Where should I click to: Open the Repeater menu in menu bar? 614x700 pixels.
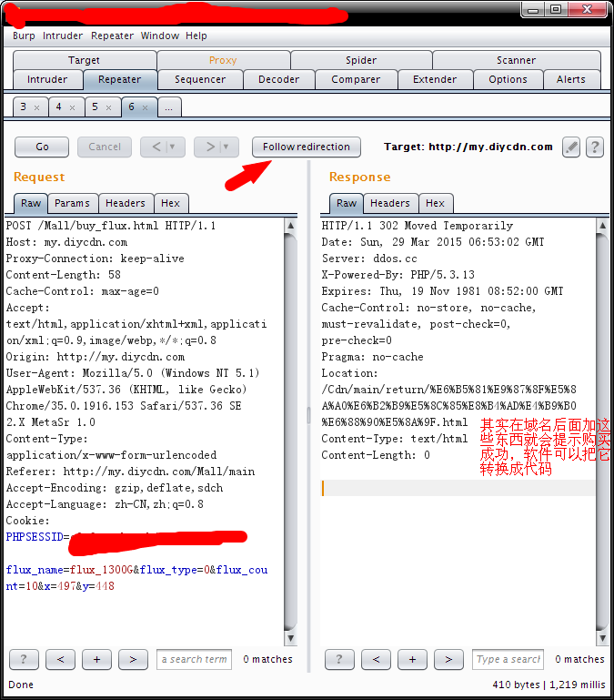pos(112,36)
